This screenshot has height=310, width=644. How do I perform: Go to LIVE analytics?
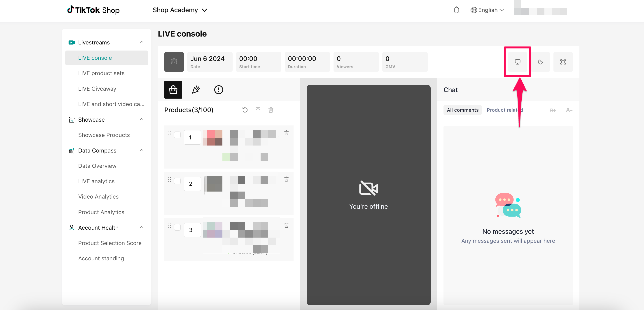tap(96, 181)
